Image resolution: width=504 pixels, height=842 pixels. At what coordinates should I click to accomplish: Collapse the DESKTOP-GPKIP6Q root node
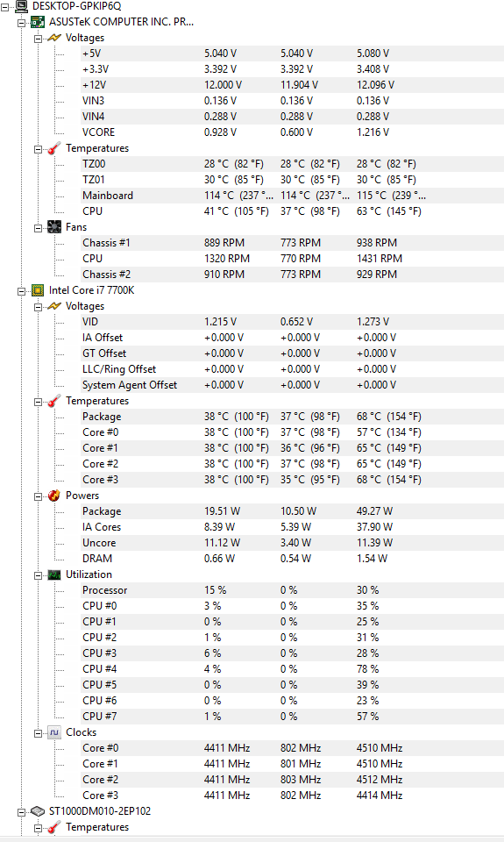click(x=5, y=7)
